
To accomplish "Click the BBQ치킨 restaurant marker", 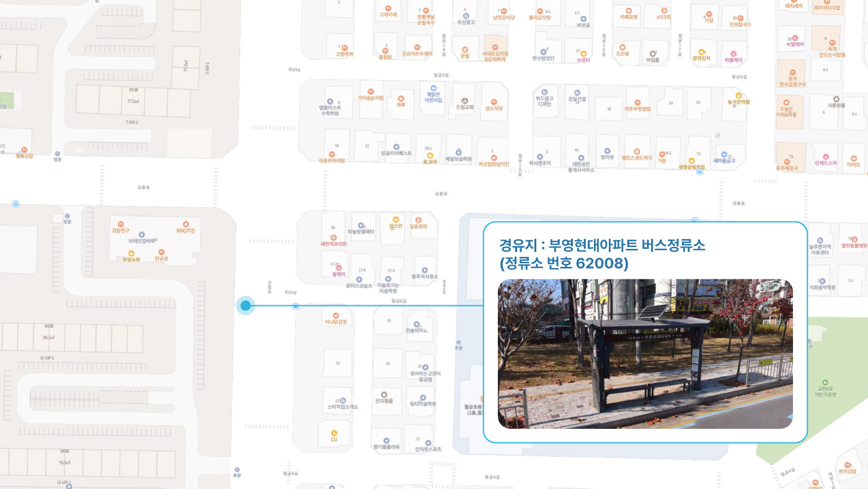I will tap(185, 224).
